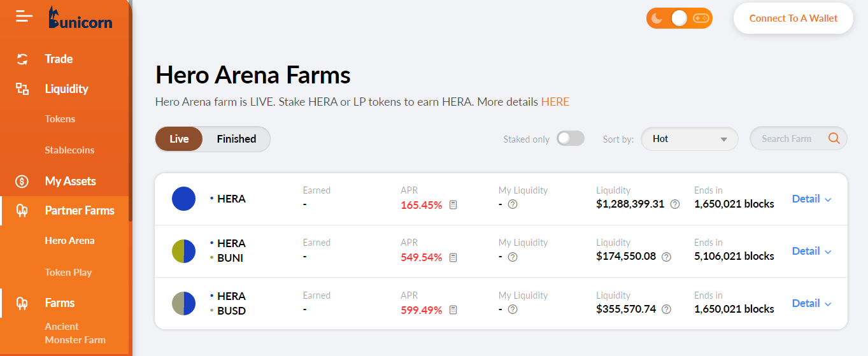Focus the Search Farm input field
The image size is (868, 356).
coord(787,139)
